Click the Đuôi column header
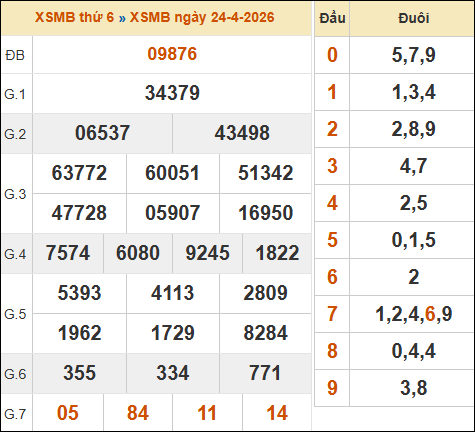The width and height of the screenshot is (475, 432). click(x=413, y=18)
